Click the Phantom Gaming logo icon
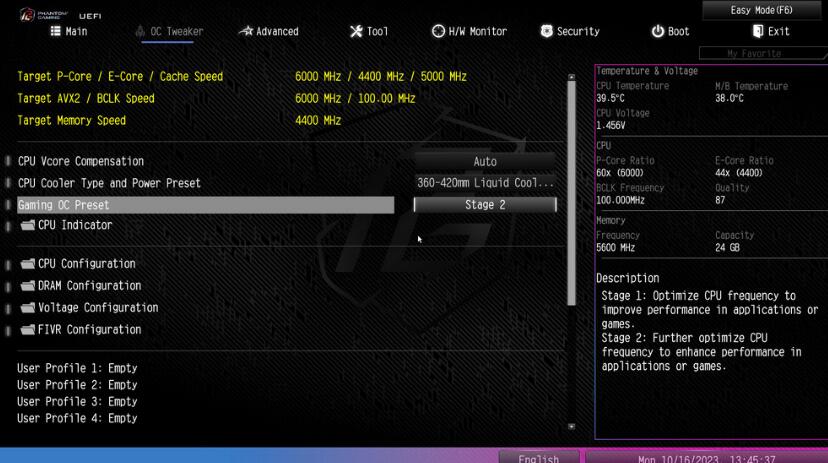Viewport: 828px width, 463px height. (x=27, y=15)
